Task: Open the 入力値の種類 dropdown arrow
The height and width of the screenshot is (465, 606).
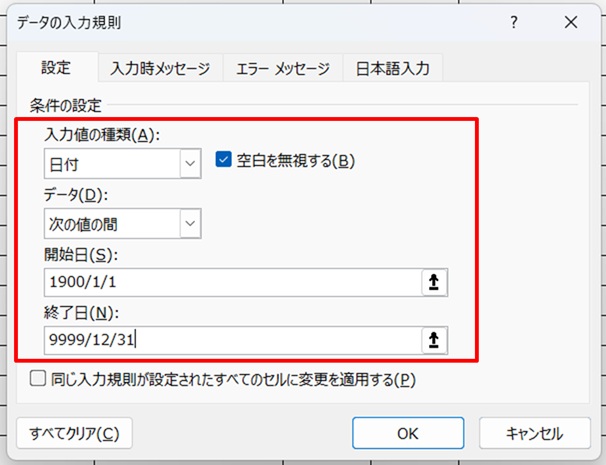Action: click(x=190, y=163)
